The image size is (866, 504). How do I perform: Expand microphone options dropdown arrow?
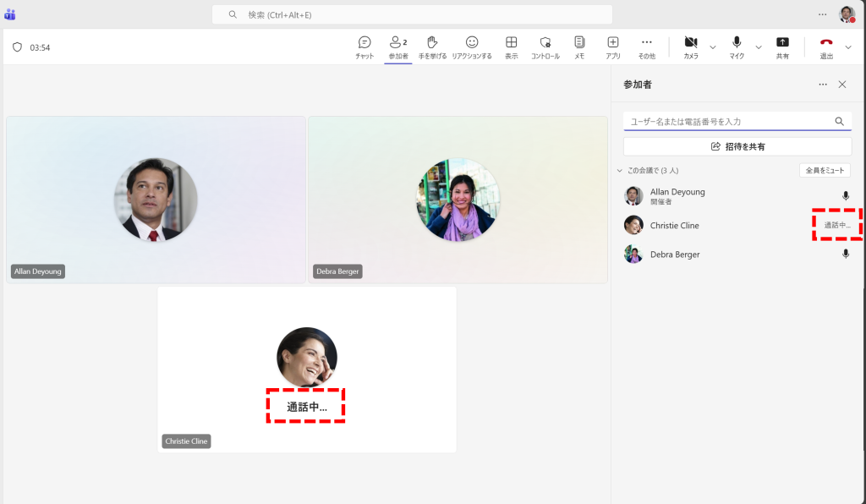[x=759, y=47]
